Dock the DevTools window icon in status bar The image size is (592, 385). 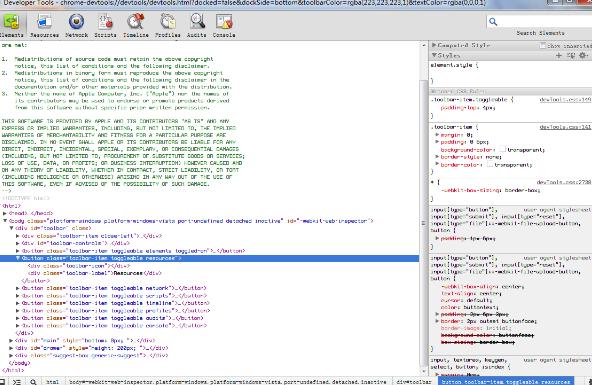(2, 382)
